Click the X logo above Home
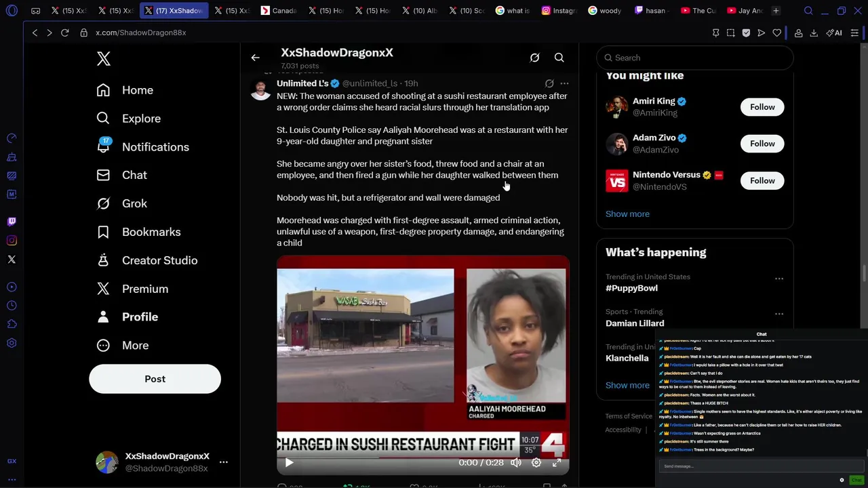 click(104, 59)
